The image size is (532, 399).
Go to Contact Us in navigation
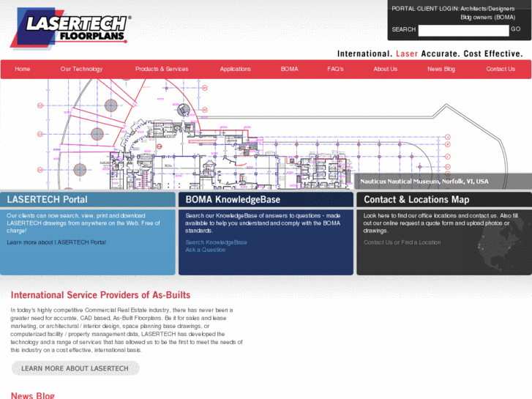(x=501, y=69)
